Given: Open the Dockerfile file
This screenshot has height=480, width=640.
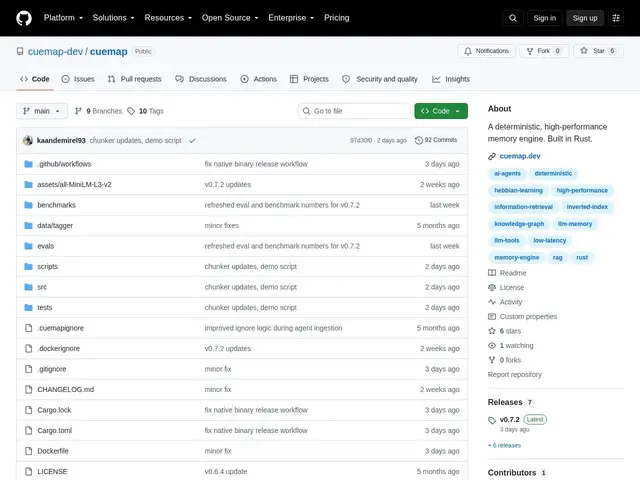Looking at the screenshot, I should [x=53, y=451].
